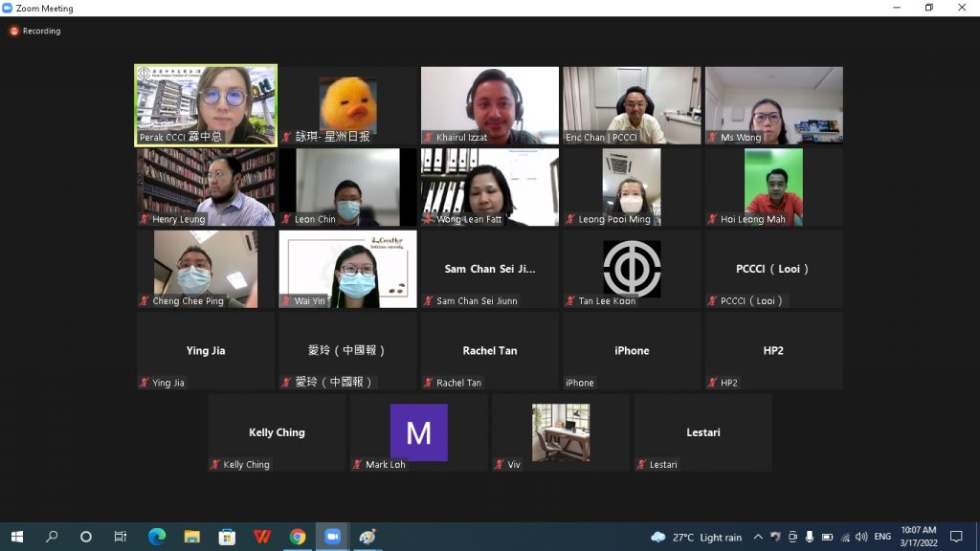Click the red Recording indicator

(14, 31)
